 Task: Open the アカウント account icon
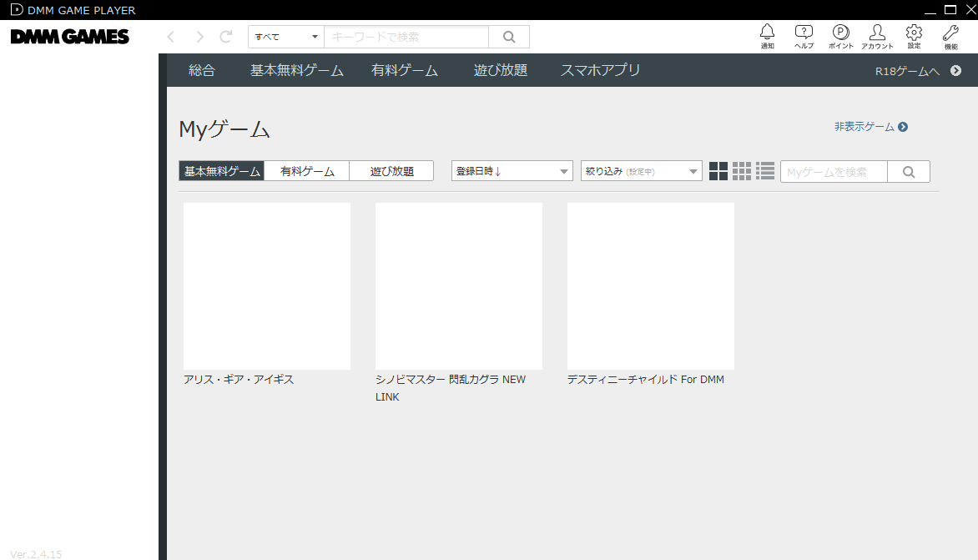[x=877, y=36]
